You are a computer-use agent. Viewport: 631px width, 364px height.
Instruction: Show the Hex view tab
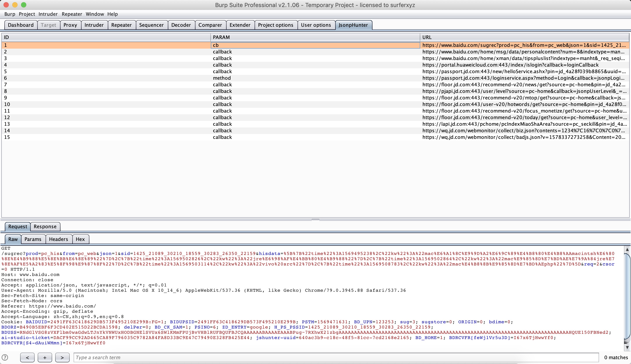(x=80, y=239)
